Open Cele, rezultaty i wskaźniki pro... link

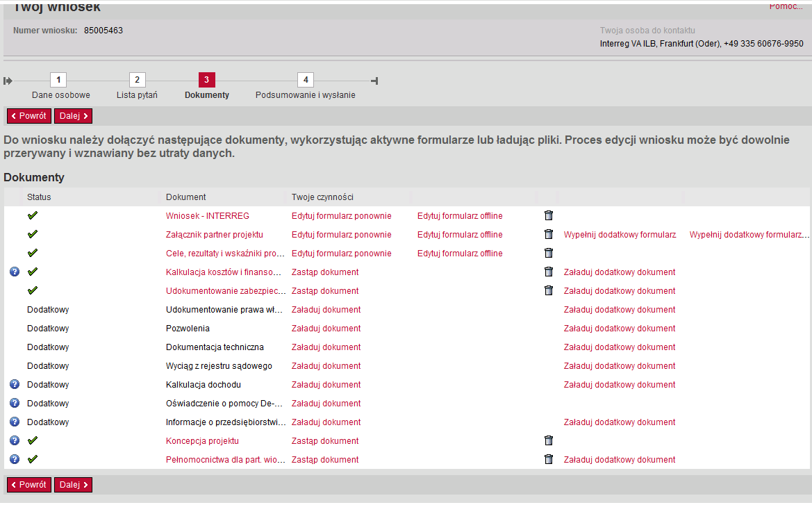click(225, 254)
